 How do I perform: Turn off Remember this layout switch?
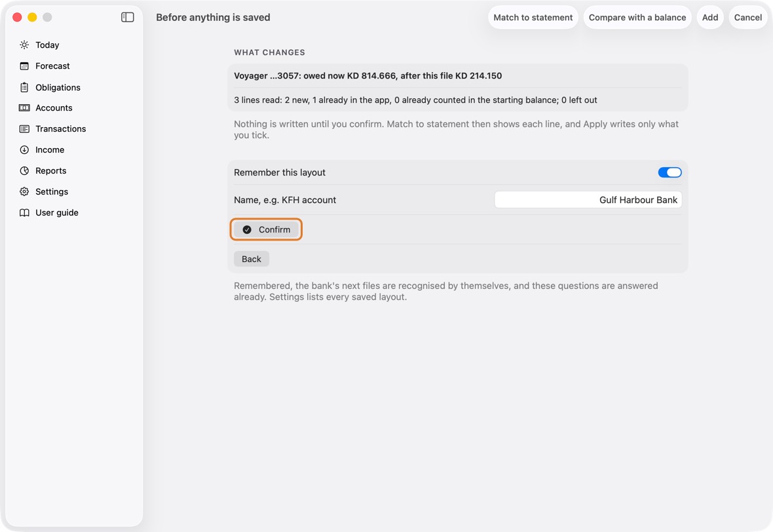[669, 172]
